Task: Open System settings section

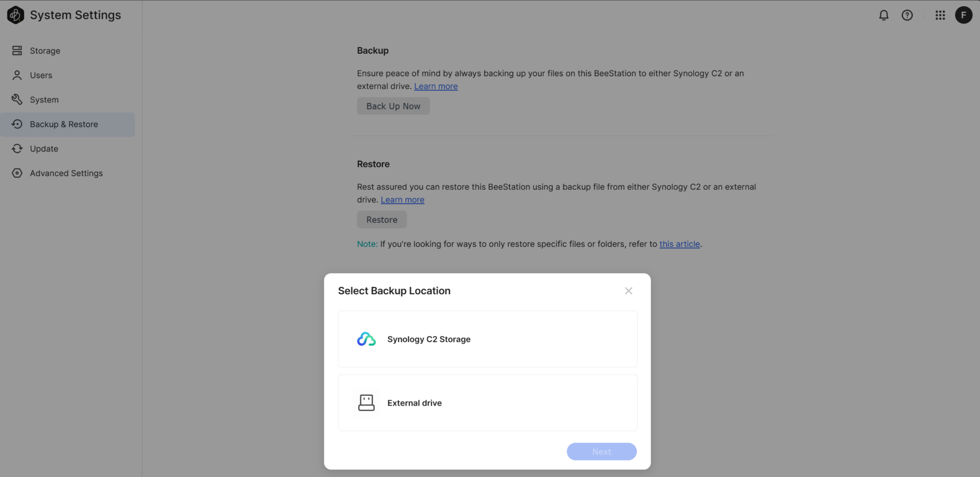Action: click(67, 99)
